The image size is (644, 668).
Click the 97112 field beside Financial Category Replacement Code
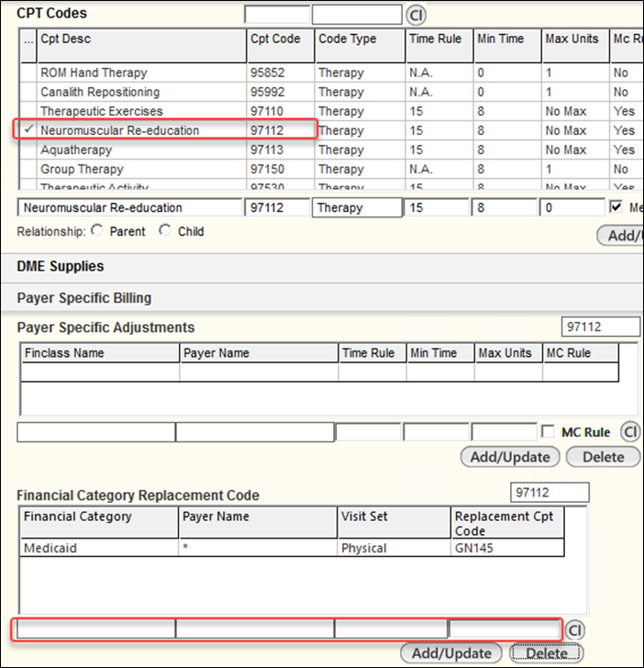[550, 493]
